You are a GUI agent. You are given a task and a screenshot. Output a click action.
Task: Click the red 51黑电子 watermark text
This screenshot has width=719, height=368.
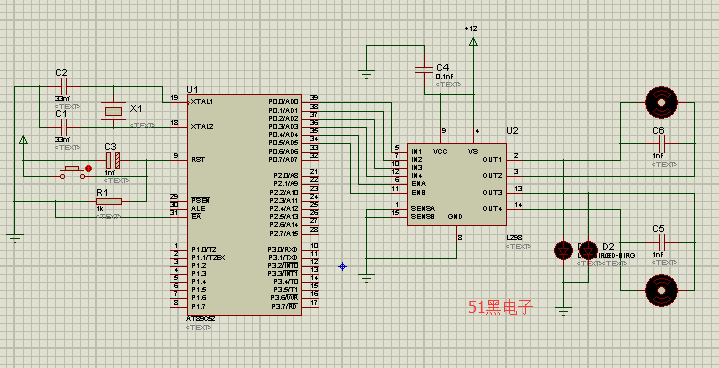(x=500, y=307)
